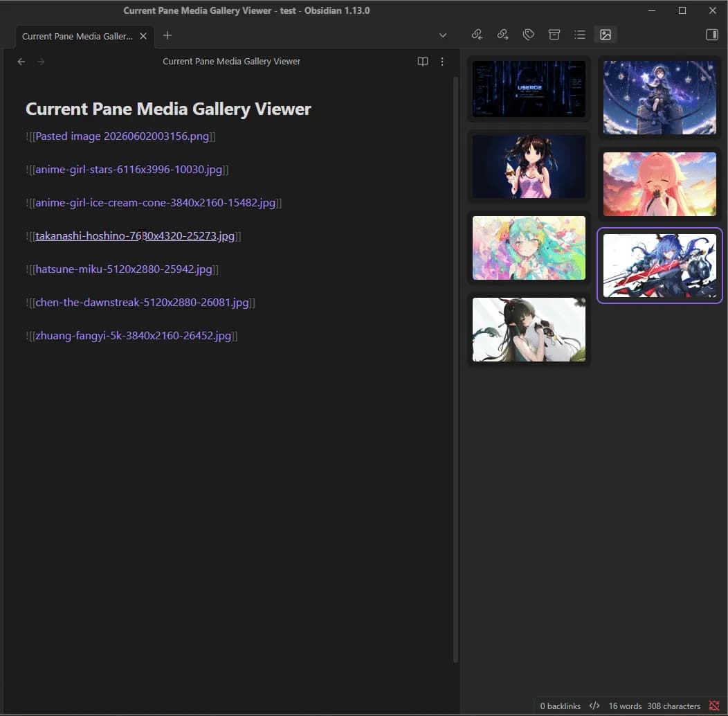Open anime-girl-stars-6116x3996 link
Image resolution: width=728 pixels, height=716 pixels.
pos(129,170)
